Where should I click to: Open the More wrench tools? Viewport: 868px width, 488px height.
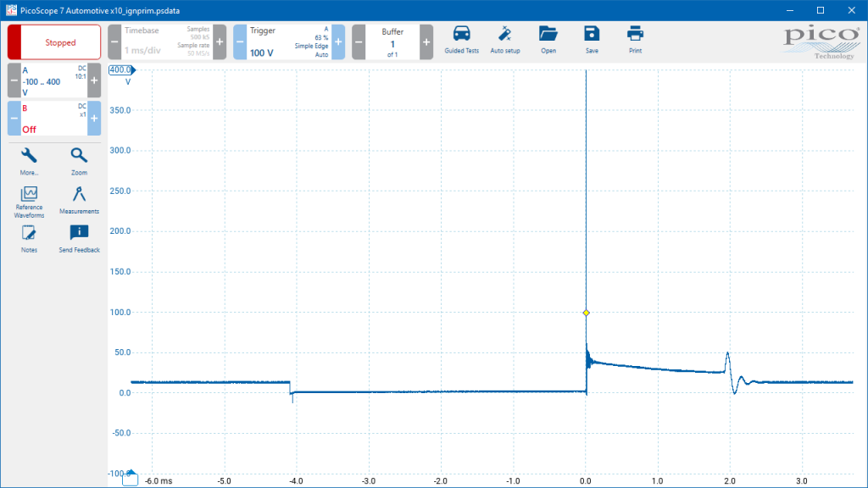click(x=29, y=161)
